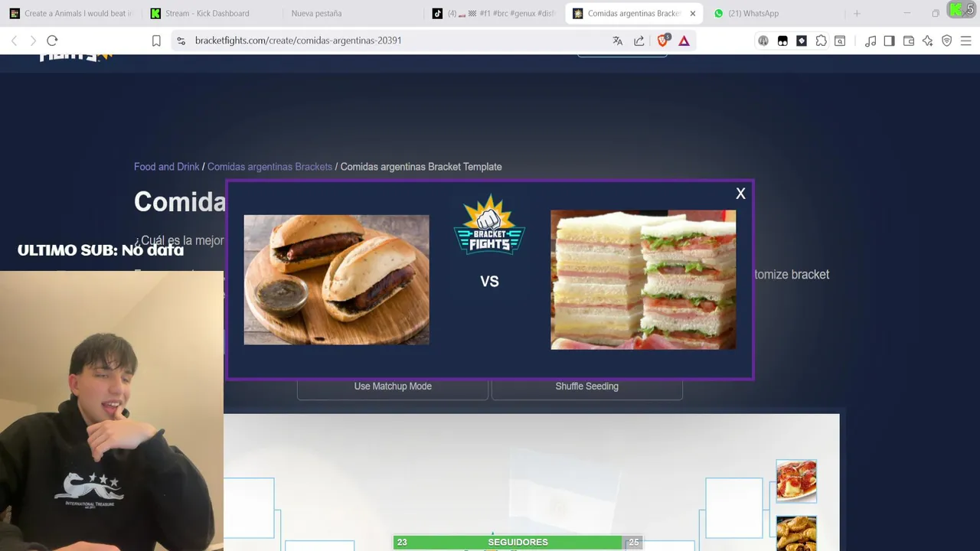Pick the sandwiches de miga image
The image size is (980, 551).
pyautogui.click(x=643, y=280)
